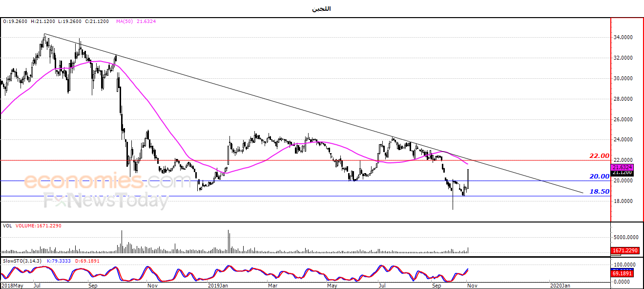Click the VOLUME:1671.2290 readout

pos(40,226)
